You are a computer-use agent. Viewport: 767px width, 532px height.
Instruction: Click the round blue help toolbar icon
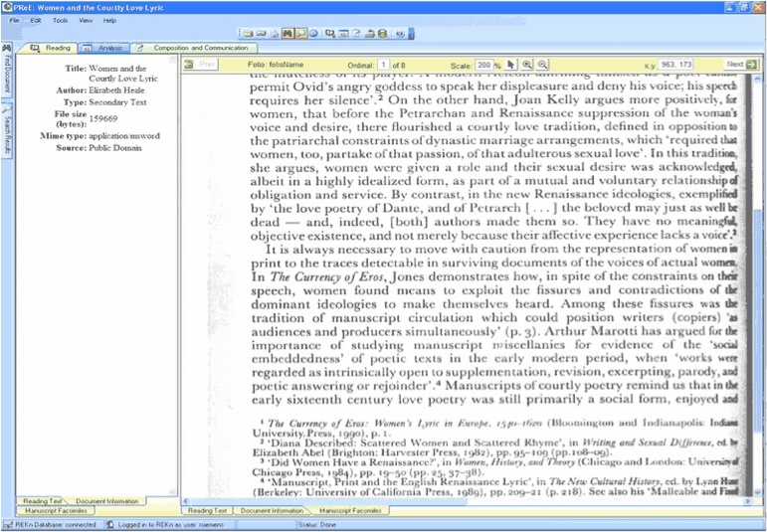(400, 34)
